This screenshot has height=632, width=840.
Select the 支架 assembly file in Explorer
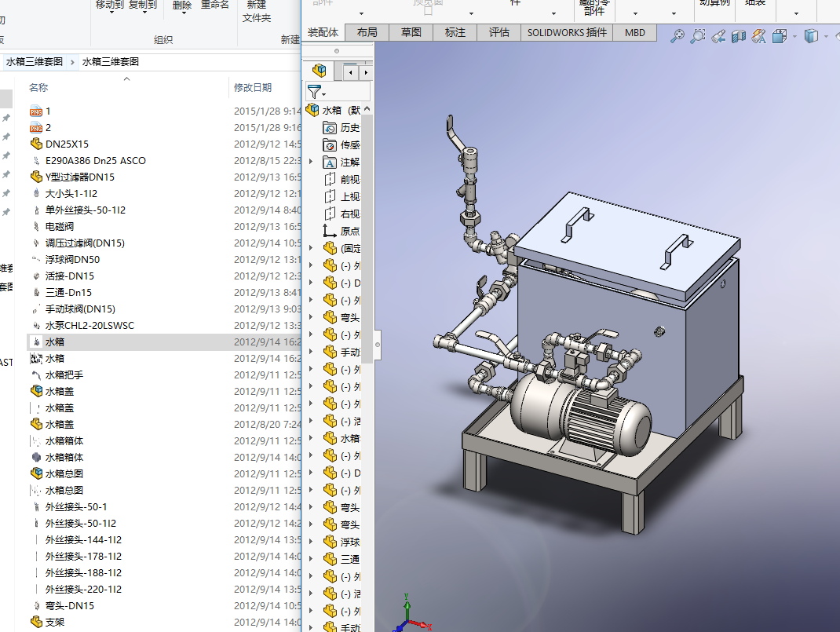click(54, 622)
